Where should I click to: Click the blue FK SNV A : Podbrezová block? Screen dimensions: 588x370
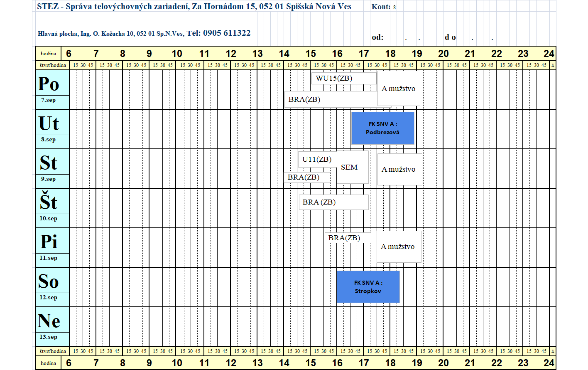click(383, 128)
